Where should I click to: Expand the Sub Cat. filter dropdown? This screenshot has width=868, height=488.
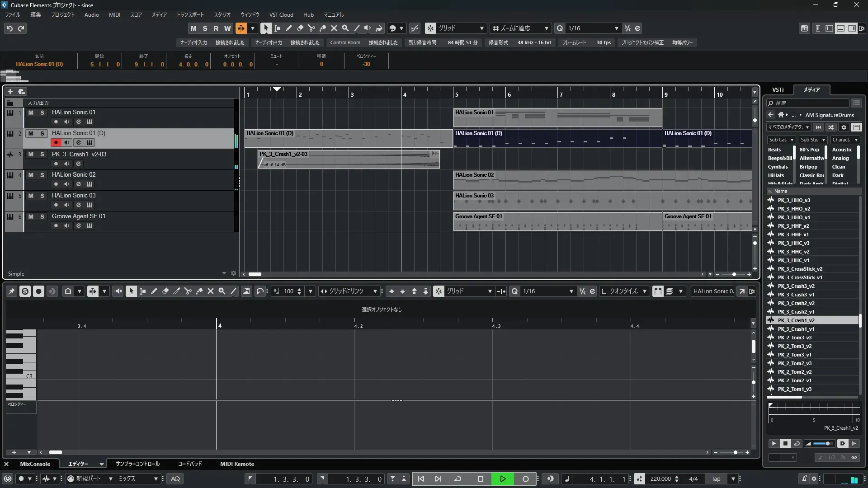(x=792, y=140)
